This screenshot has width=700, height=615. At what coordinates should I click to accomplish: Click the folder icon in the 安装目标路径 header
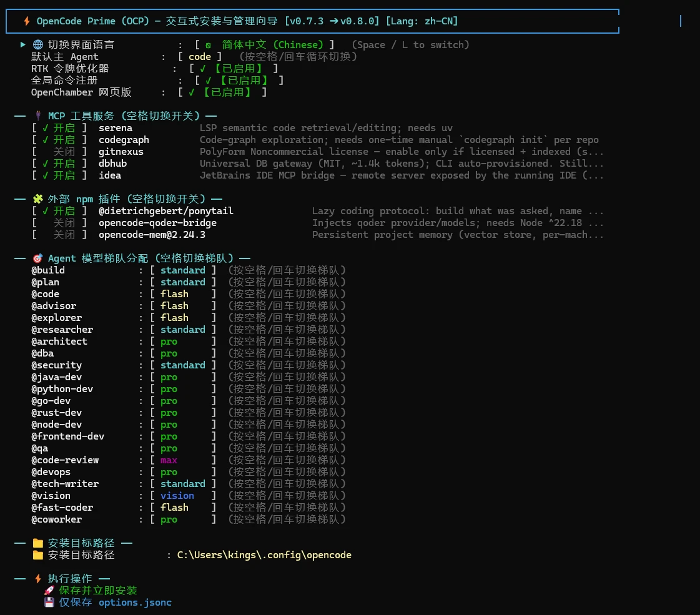coord(38,543)
